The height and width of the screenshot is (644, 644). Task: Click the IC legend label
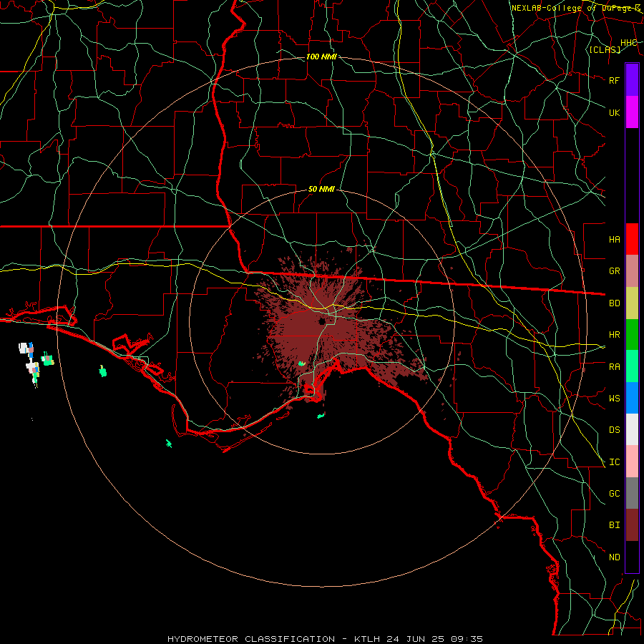pos(614,462)
